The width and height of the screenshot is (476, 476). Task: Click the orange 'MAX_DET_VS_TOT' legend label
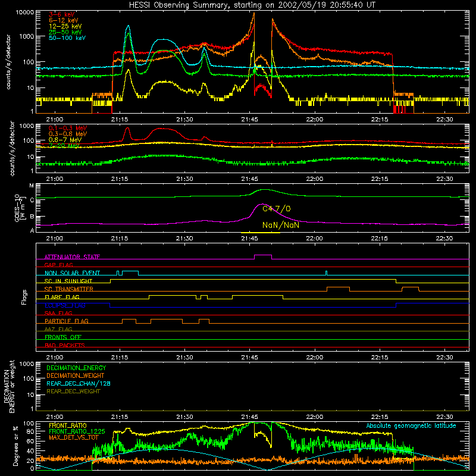73,437
